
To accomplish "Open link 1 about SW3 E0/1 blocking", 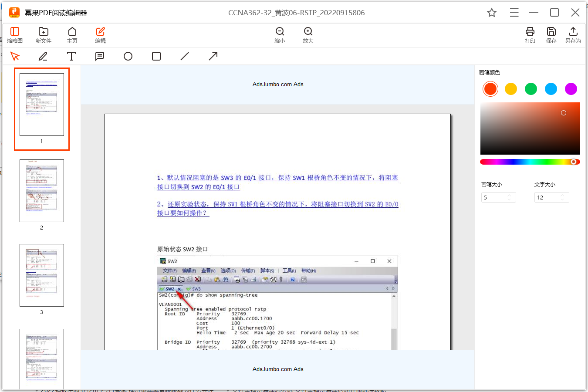I will coord(277,182).
